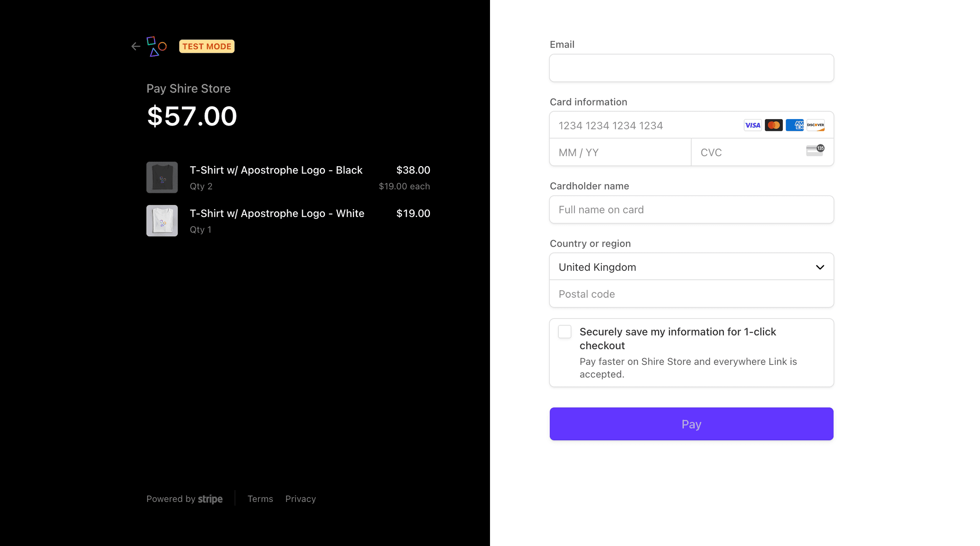This screenshot has width=980, height=546.
Task: Click the Discover card icon
Action: pos(815,125)
